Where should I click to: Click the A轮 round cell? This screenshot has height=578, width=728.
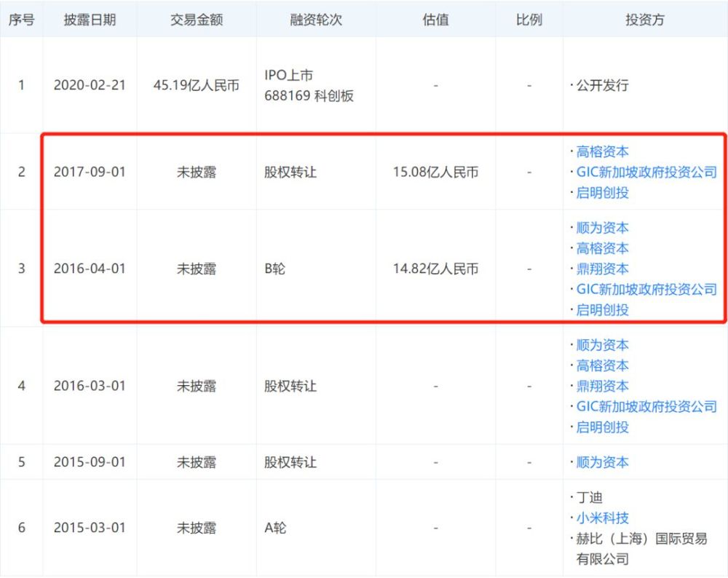[x=275, y=528]
